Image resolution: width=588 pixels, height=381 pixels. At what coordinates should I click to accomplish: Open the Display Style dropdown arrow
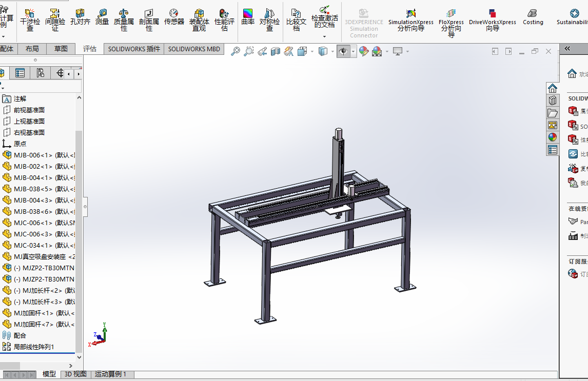tap(332, 51)
